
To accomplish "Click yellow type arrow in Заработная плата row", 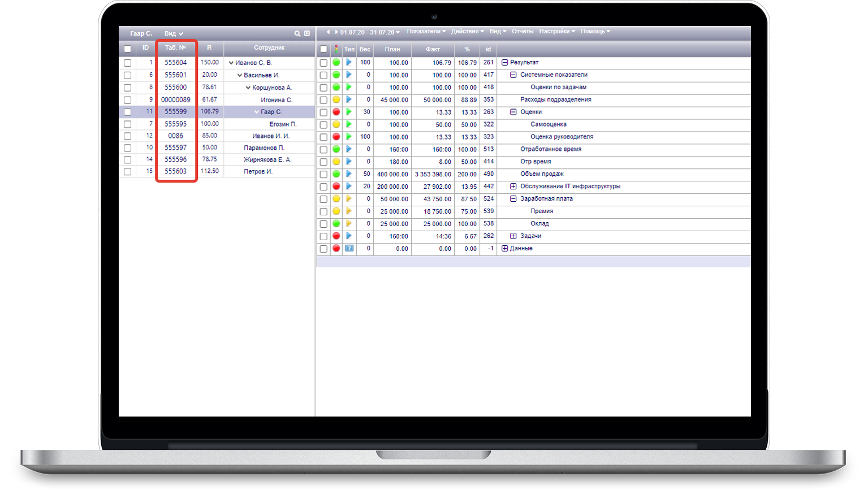I will point(349,199).
